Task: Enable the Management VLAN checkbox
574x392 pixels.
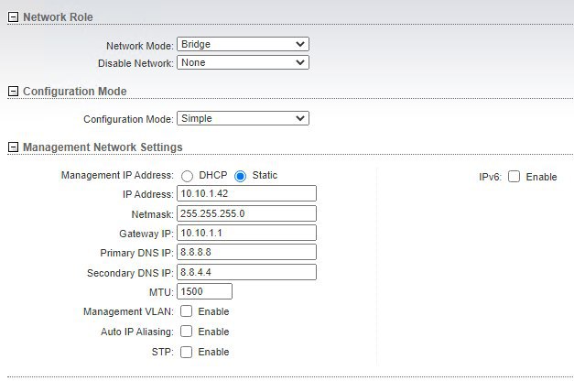Action: coord(187,311)
